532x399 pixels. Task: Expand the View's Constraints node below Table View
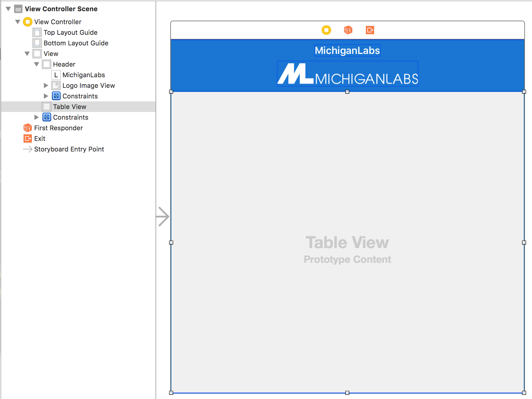(37, 117)
